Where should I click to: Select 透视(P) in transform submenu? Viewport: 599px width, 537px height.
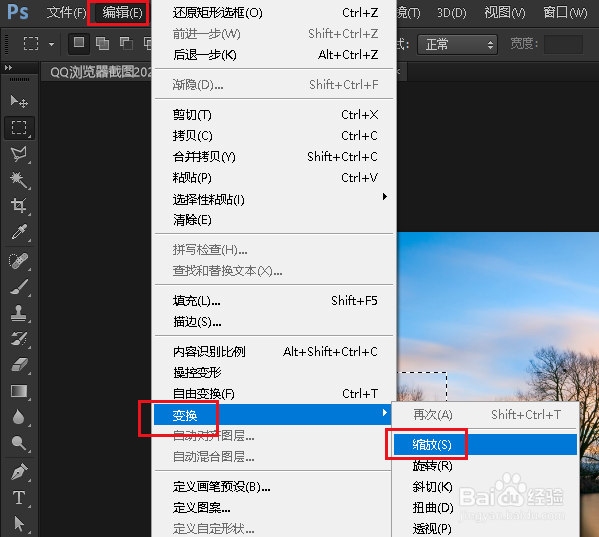[x=485, y=529]
